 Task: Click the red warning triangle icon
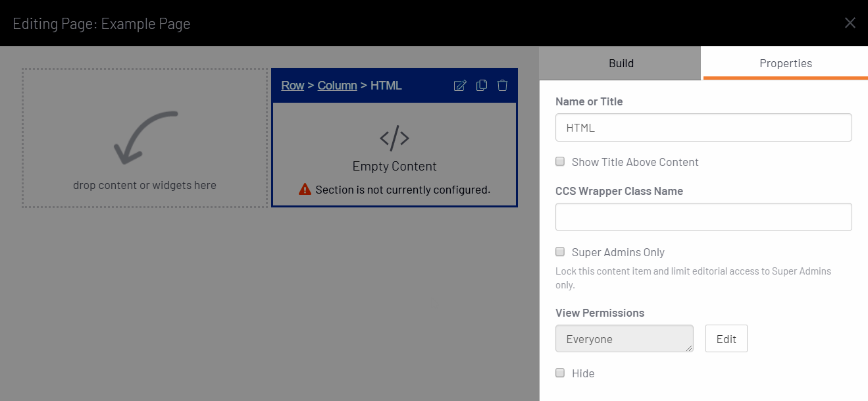tap(305, 190)
